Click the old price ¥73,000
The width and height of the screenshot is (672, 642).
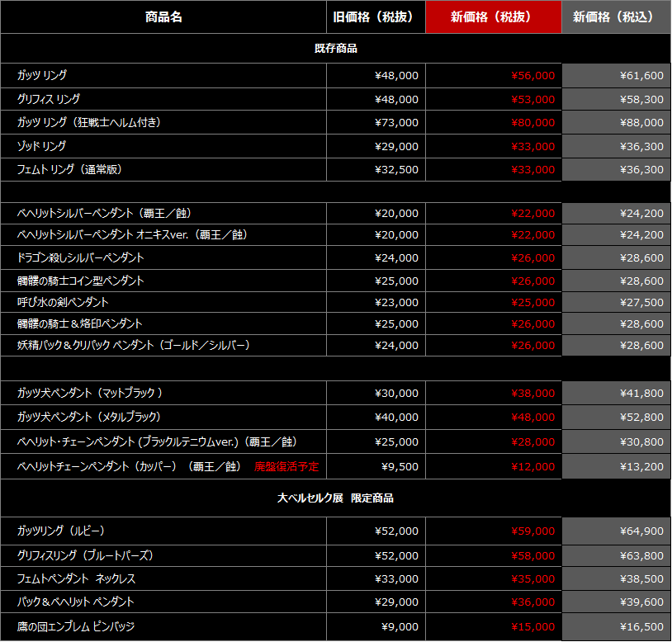(396, 123)
